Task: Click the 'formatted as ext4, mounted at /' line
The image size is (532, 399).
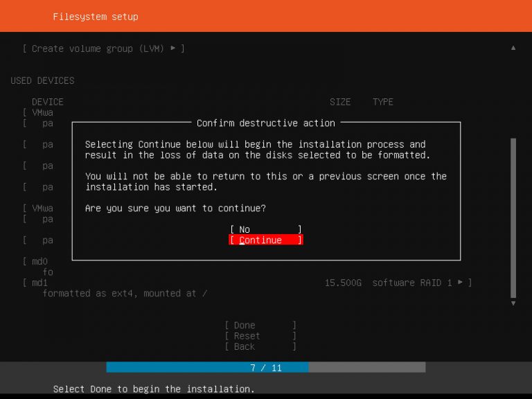Action: coord(125,293)
